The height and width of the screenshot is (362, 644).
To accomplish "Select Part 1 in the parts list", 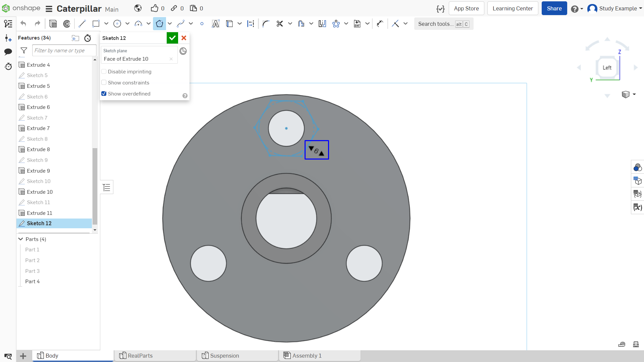I will pyautogui.click(x=32, y=250).
